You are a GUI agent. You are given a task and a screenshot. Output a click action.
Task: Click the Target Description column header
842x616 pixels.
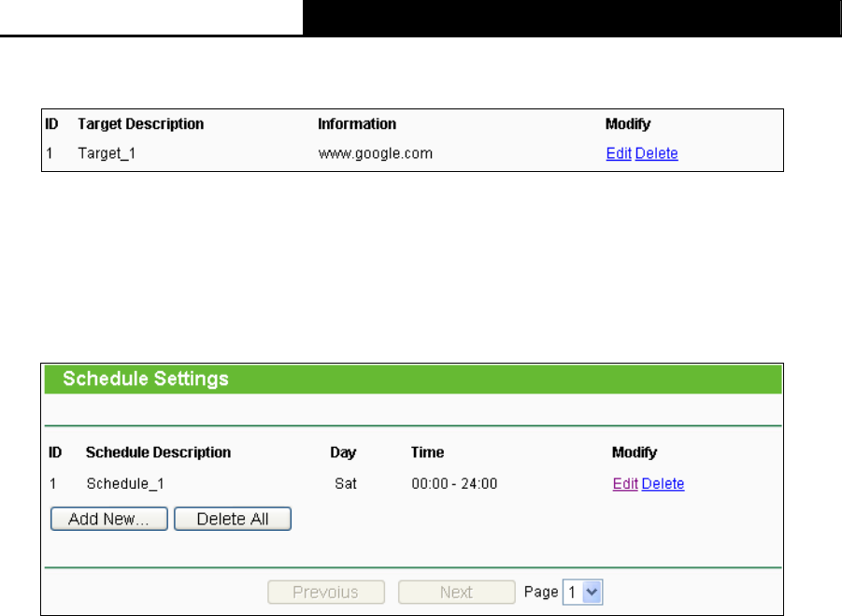click(140, 123)
